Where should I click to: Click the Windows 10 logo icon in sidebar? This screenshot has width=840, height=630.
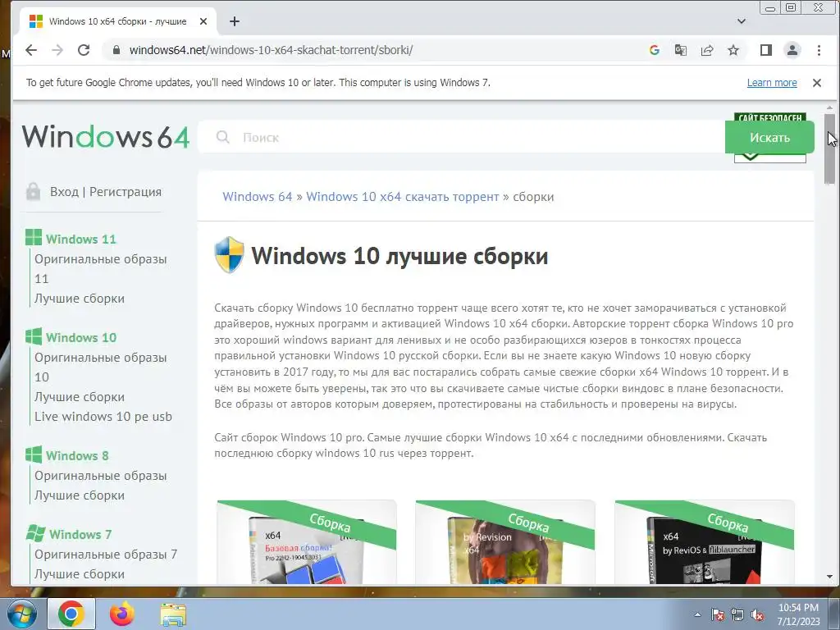tap(33, 336)
